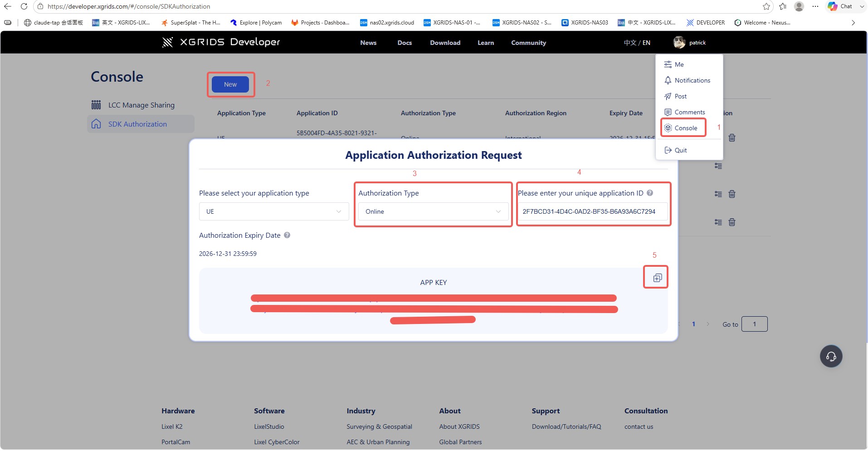
Task: Click the browser back arrow
Action: coord(8,6)
